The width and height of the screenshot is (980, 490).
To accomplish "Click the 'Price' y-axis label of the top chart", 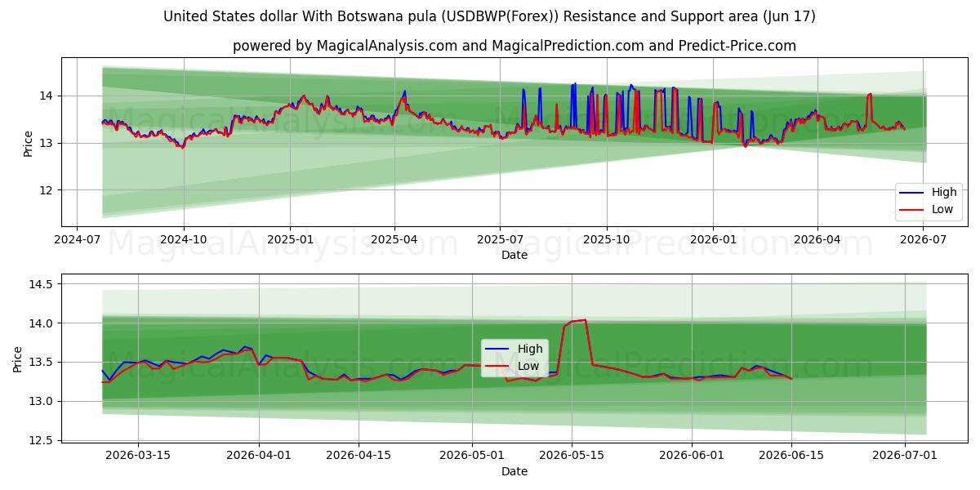I will (x=28, y=143).
